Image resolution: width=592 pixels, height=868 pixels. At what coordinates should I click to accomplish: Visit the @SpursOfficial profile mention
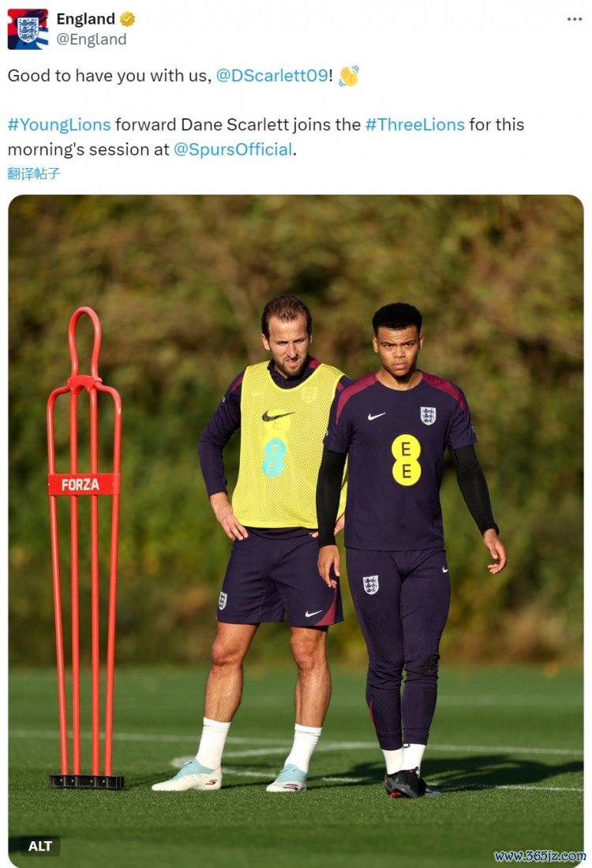click(233, 149)
